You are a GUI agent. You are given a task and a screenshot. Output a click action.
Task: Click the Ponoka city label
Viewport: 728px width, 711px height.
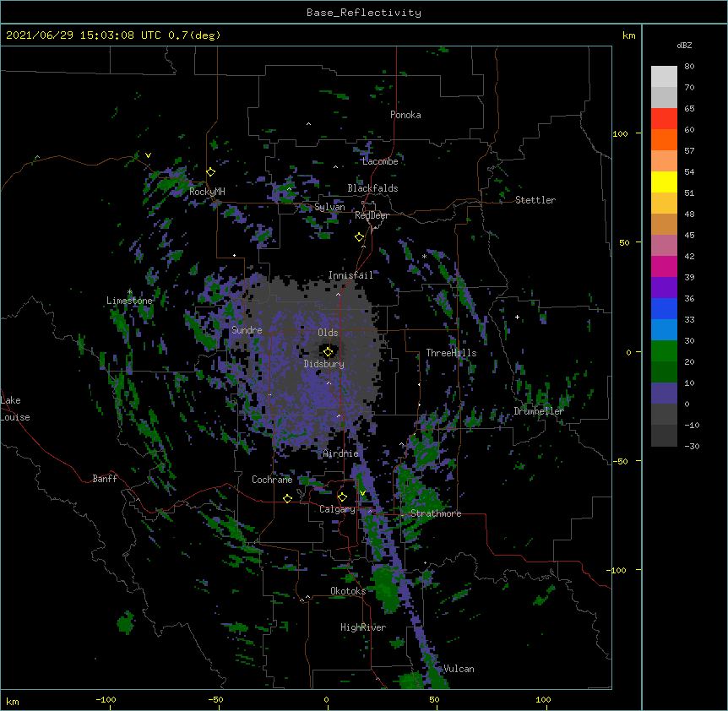405,115
